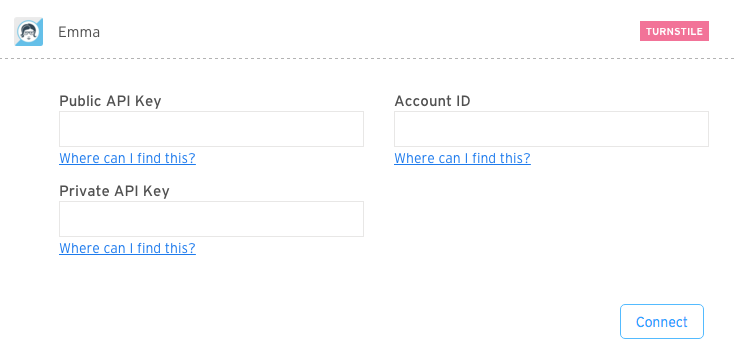Click the Public API Key label
Image resolution: width=737 pixels, height=360 pixels.
coord(110,101)
